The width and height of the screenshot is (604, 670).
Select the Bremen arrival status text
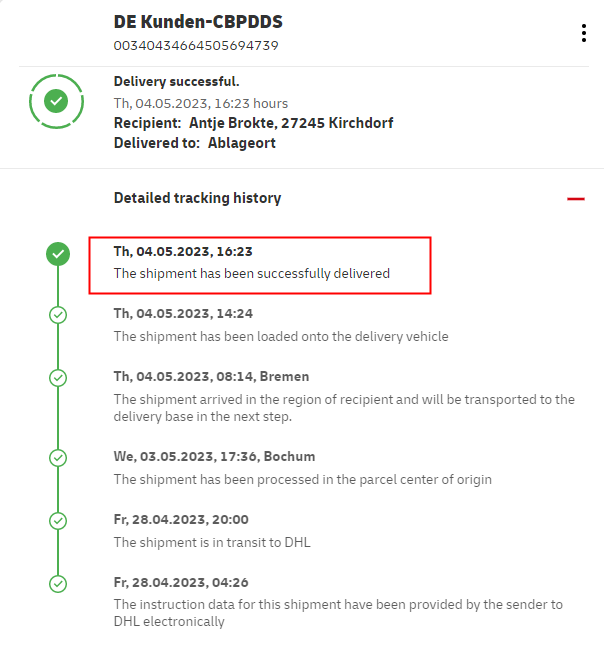click(x=343, y=407)
